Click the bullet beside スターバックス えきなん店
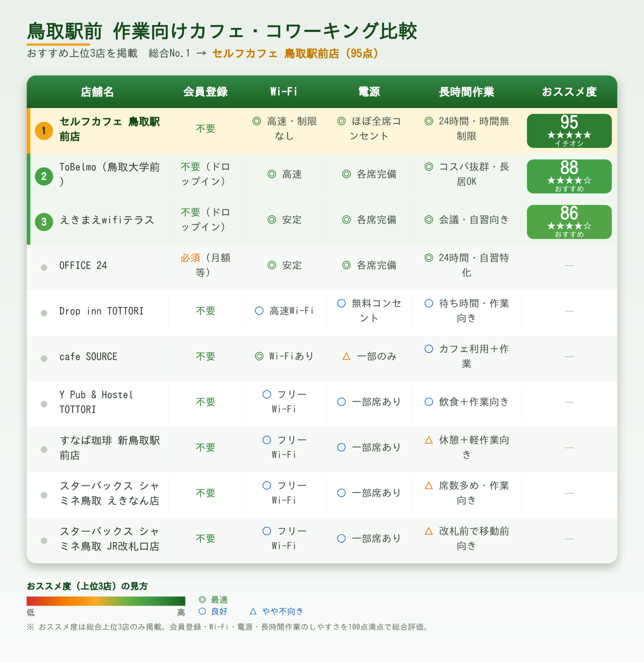Image resolution: width=644 pixels, height=662 pixels. coord(44,495)
